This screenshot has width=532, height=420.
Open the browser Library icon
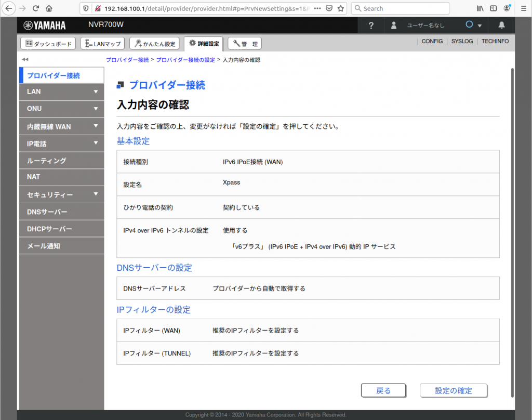tap(480, 8)
